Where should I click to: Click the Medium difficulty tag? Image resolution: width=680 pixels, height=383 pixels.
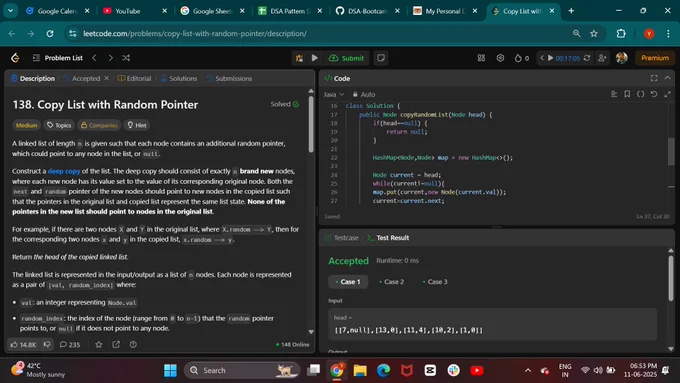click(26, 125)
